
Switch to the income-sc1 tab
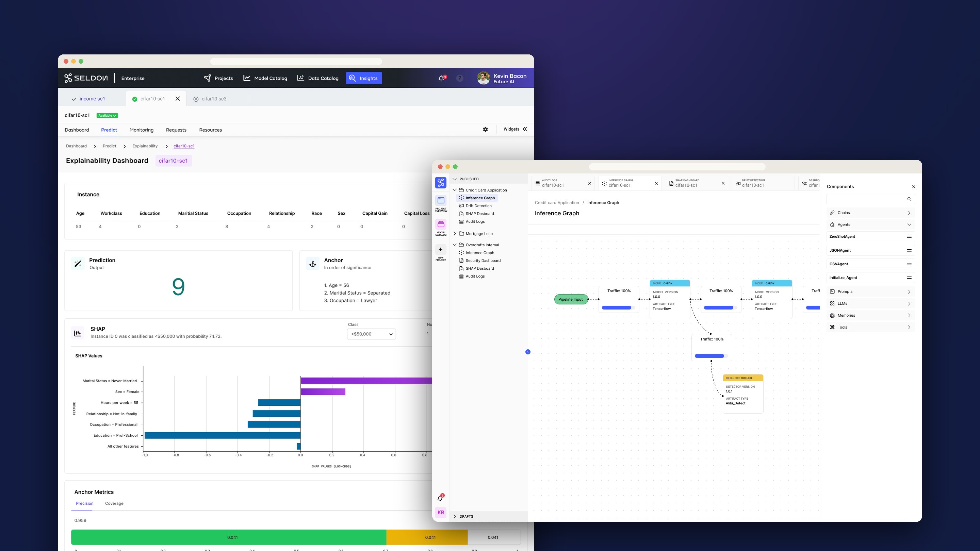coord(92,99)
